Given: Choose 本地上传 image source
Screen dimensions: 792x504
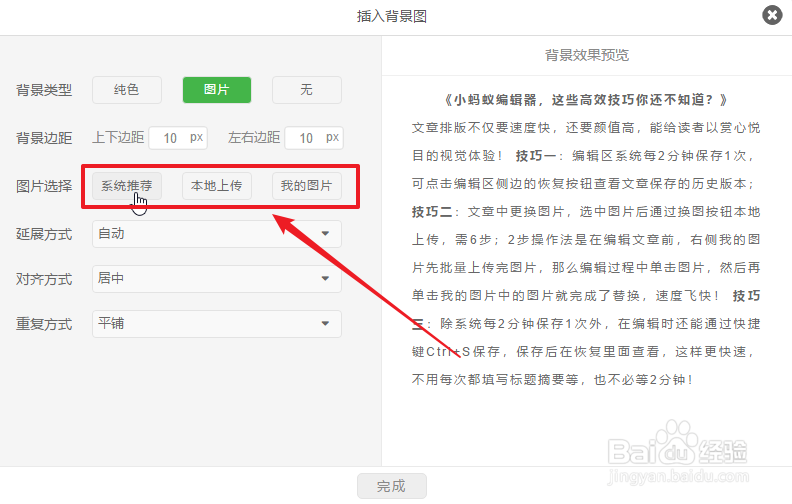Looking at the screenshot, I should click(x=217, y=186).
